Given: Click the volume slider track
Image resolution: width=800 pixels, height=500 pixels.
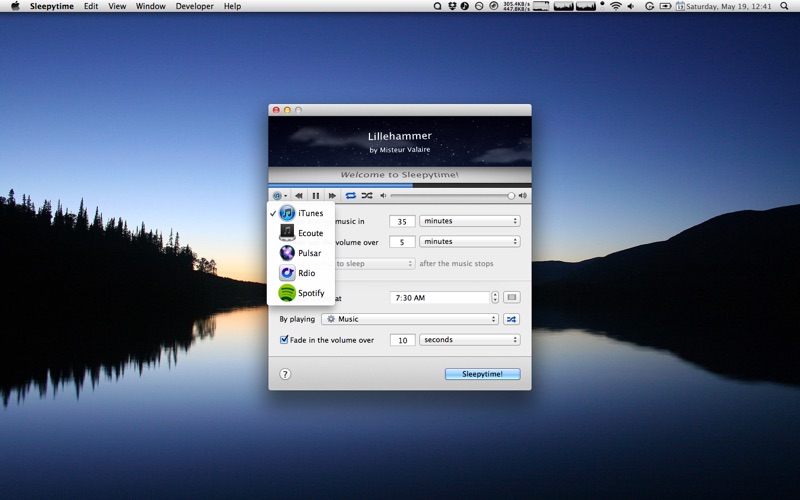Looking at the screenshot, I should [x=450, y=196].
